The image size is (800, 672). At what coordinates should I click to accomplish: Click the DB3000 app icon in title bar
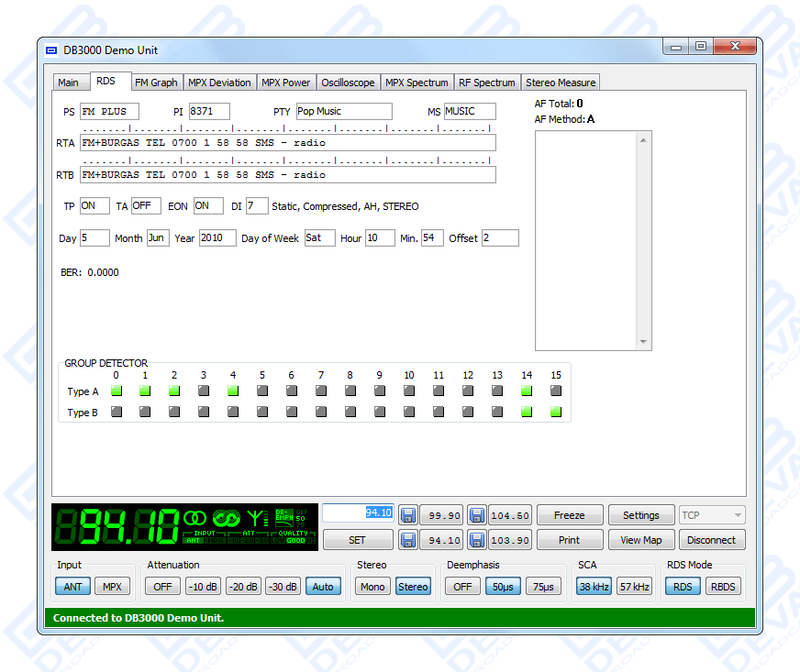51,50
